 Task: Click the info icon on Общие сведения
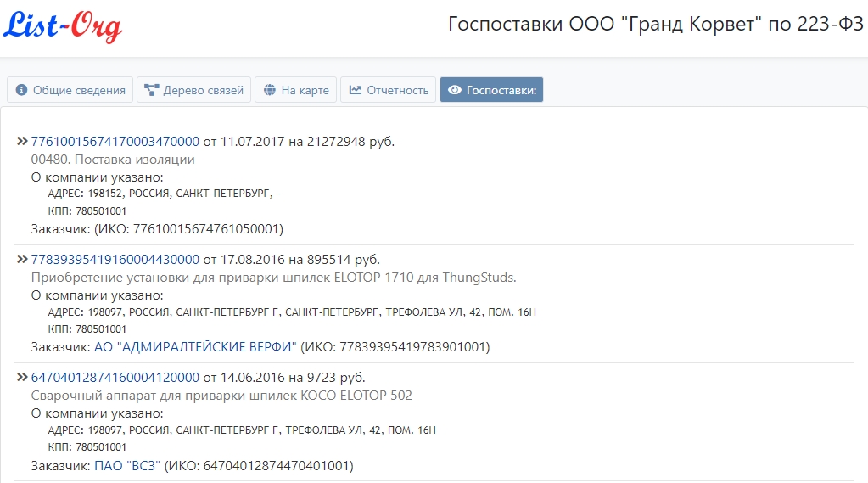click(22, 90)
